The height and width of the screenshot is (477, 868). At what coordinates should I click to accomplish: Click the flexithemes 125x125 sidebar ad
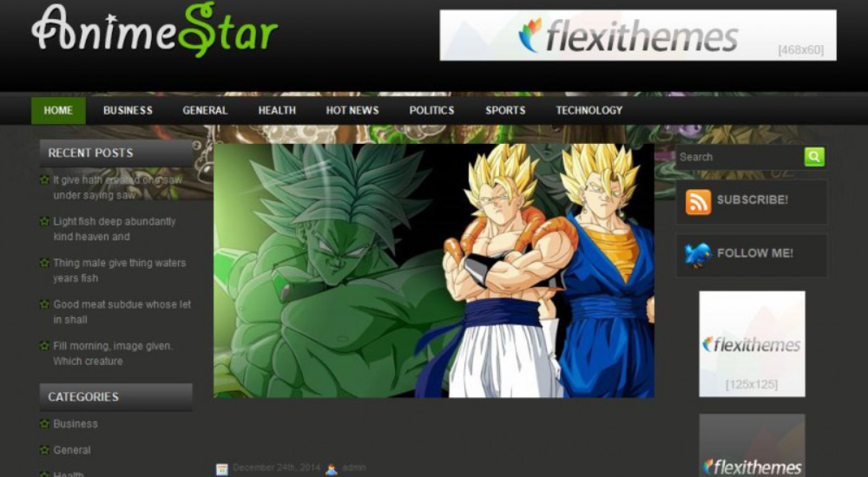tap(752, 343)
